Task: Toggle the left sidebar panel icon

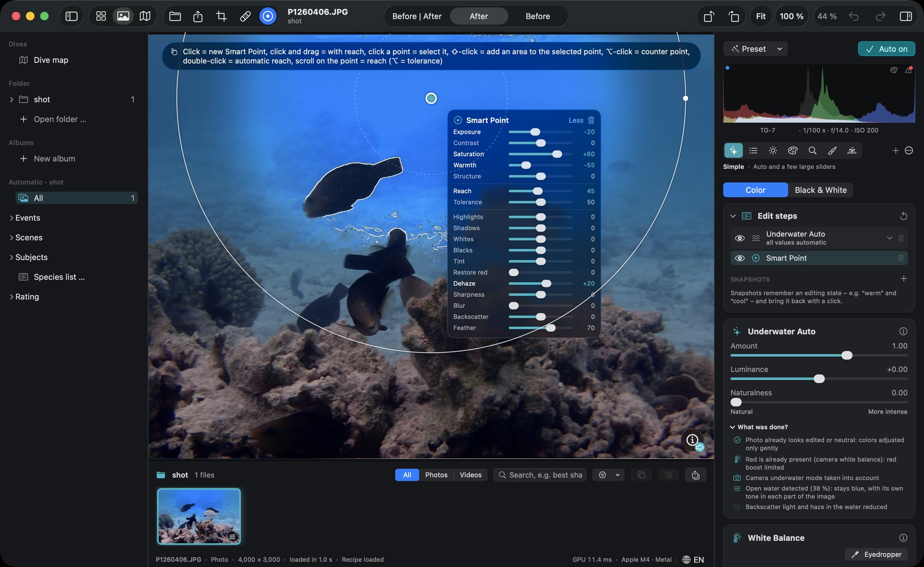Action: tap(72, 16)
